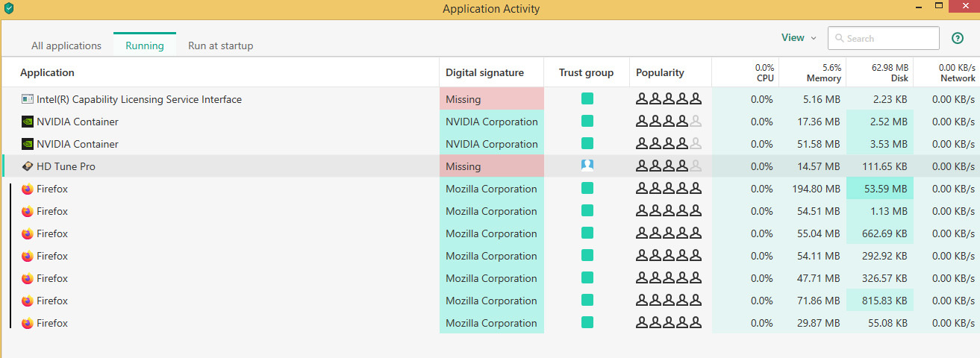The height and width of the screenshot is (358, 980).
Task: Click popularity icons in Firefox 54.11 MB row
Action: (669, 255)
